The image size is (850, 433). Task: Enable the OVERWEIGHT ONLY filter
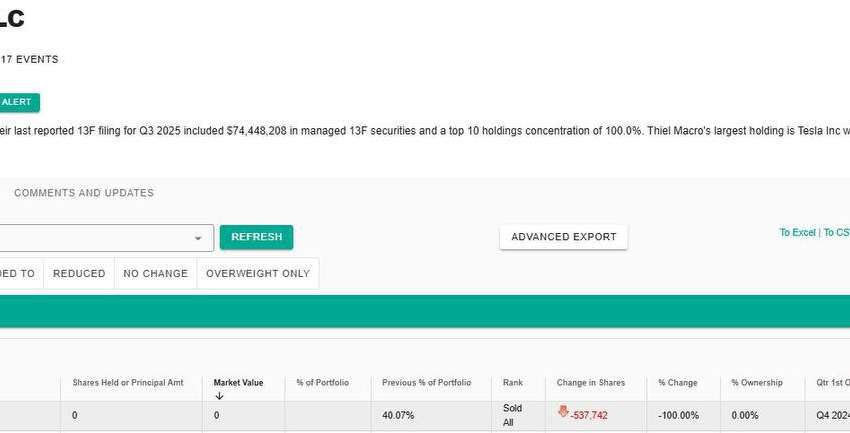click(258, 274)
